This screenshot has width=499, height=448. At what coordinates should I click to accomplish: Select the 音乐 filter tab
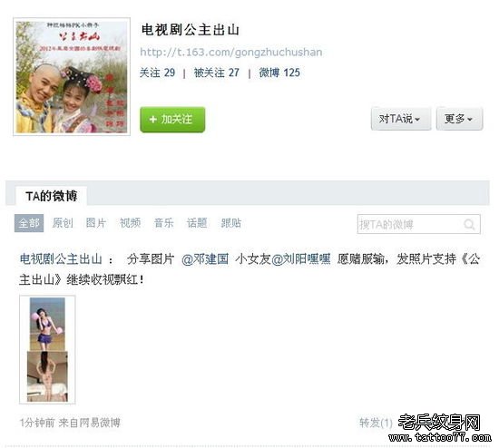click(x=164, y=223)
